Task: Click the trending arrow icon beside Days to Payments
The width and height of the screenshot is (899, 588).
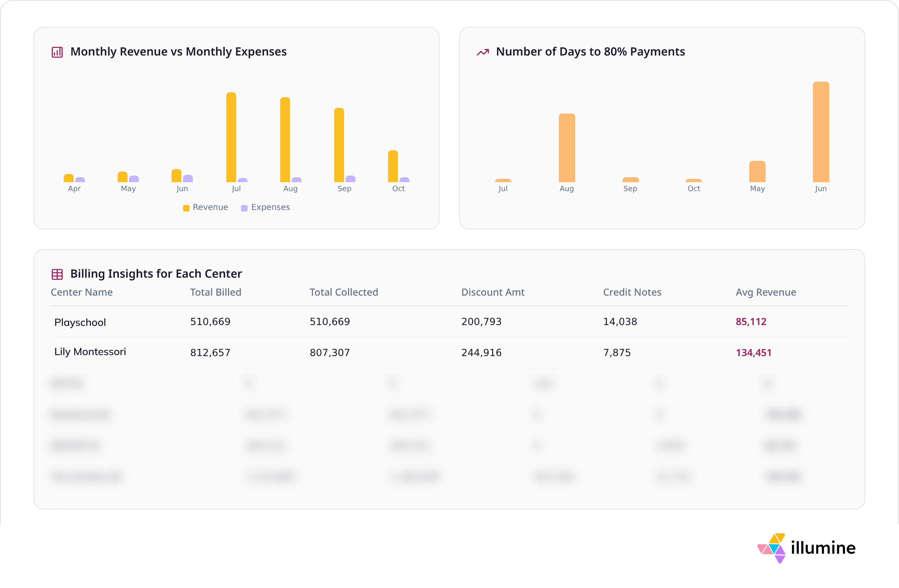Action: click(483, 52)
